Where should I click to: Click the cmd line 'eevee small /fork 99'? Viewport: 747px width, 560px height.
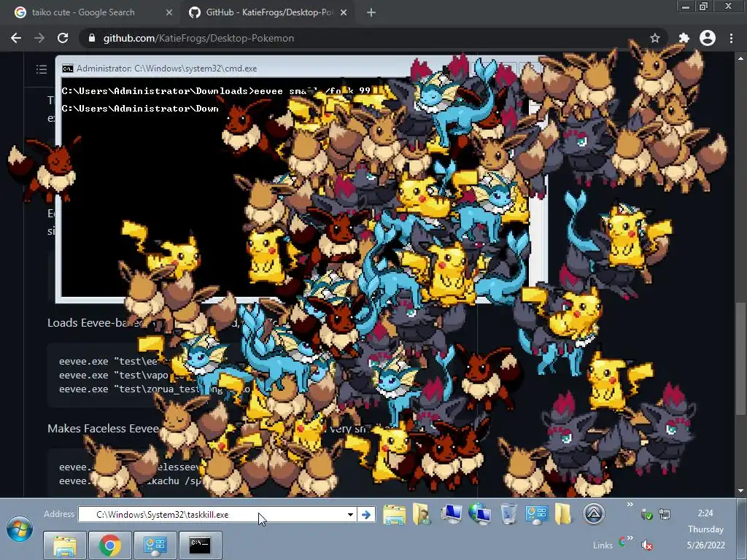312,91
